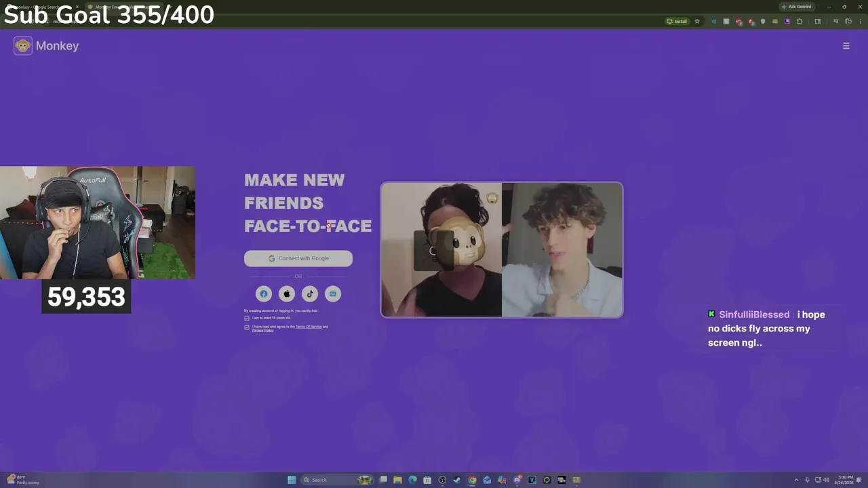868x488 pixels.
Task: Click the Install app button in address bar
Action: (677, 21)
